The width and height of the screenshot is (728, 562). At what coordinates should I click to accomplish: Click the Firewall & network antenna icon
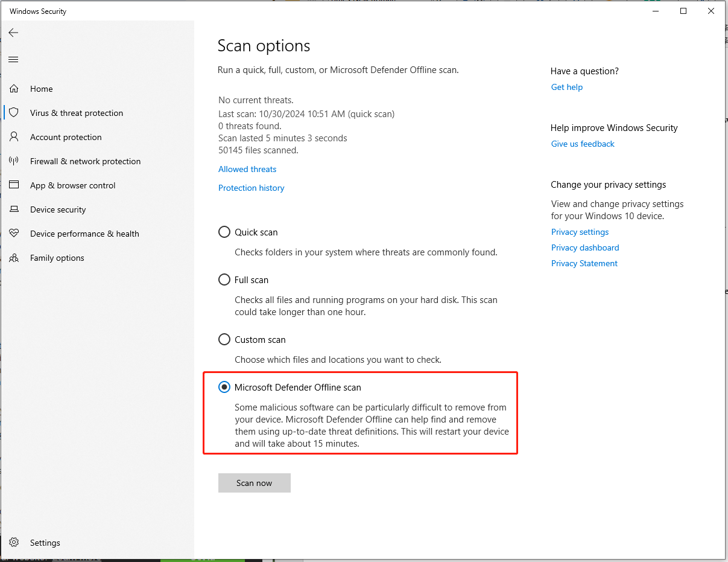(14, 161)
